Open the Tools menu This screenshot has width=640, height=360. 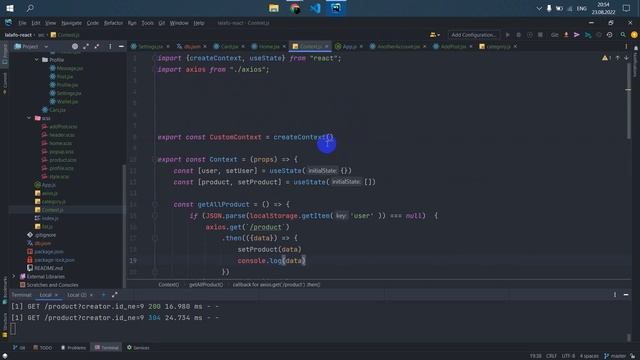click(x=147, y=23)
